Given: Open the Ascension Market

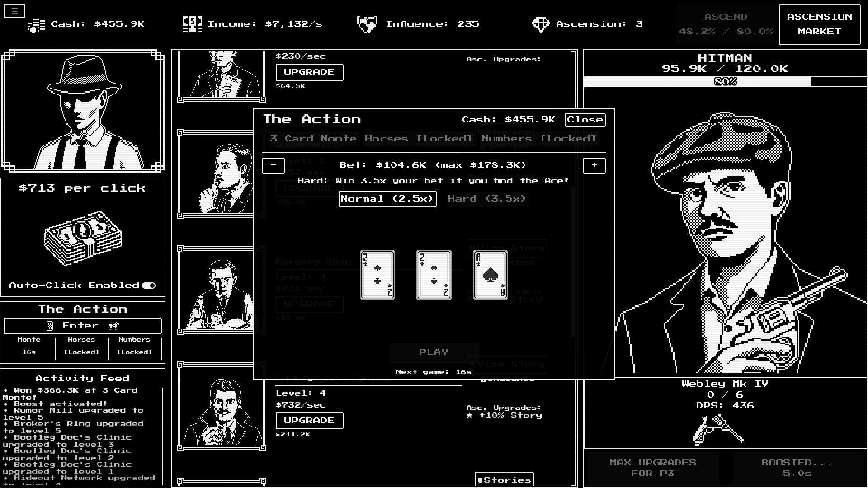Looking at the screenshot, I should point(820,24).
